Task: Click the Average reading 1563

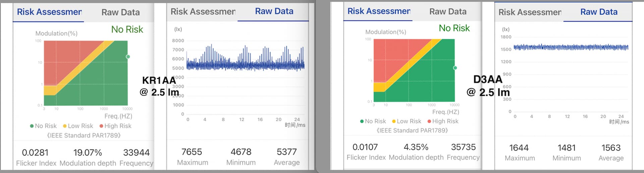Action: click(x=611, y=148)
